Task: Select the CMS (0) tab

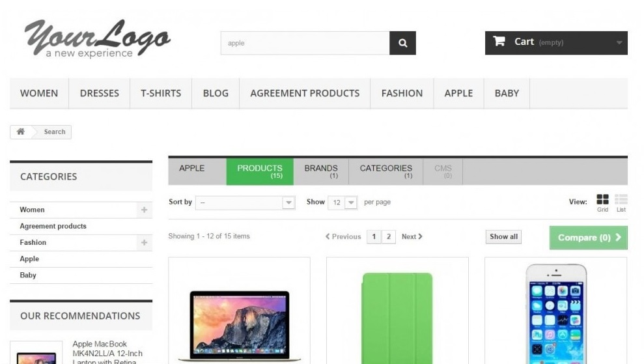Action: pyautogui.click(x=443, y=171)
